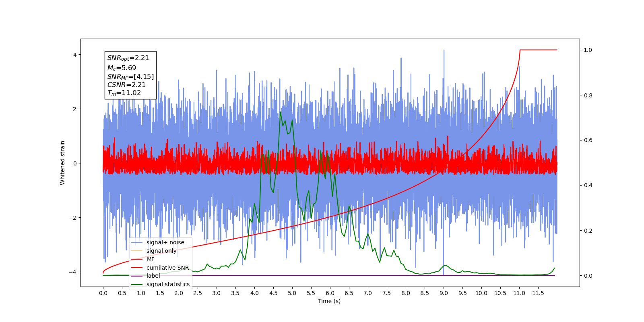Click the SNRopt=2.21 annotation text
This screenshot has width=644, height=322.
click(x=128, y=58)
